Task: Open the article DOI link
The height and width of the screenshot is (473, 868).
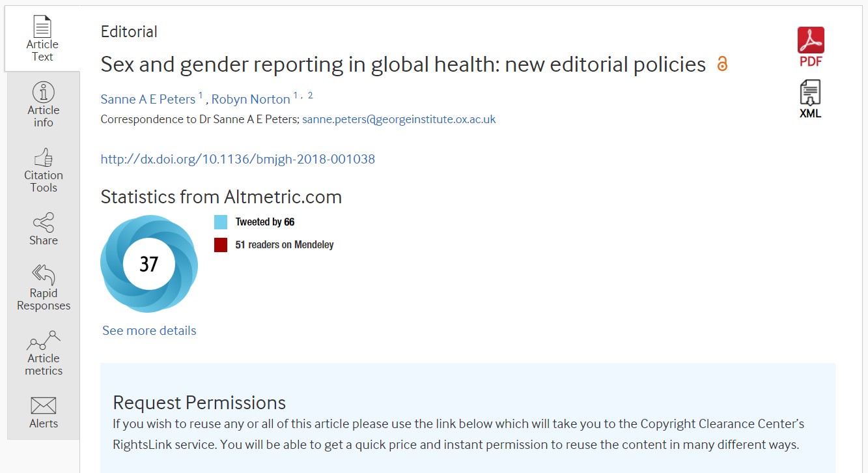Action: (x=238, y=159)
